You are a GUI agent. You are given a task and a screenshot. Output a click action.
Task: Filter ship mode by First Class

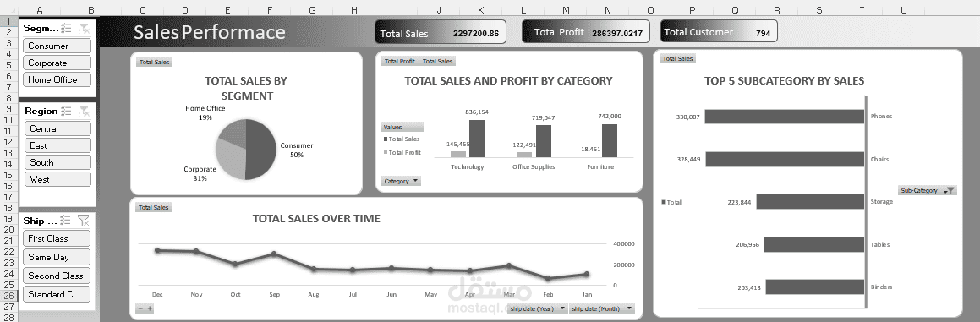[x=57, y=238]
